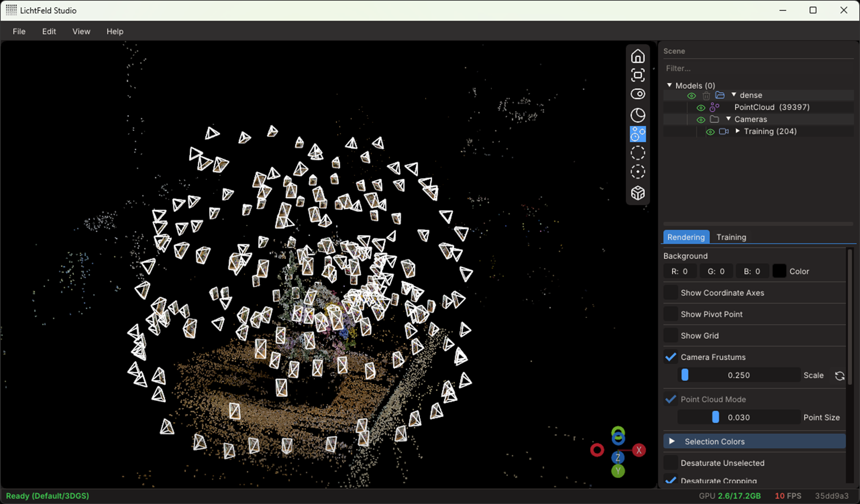Click the scene Filter input field
This screenshot has width=860, height=504.
click(758, 69)
